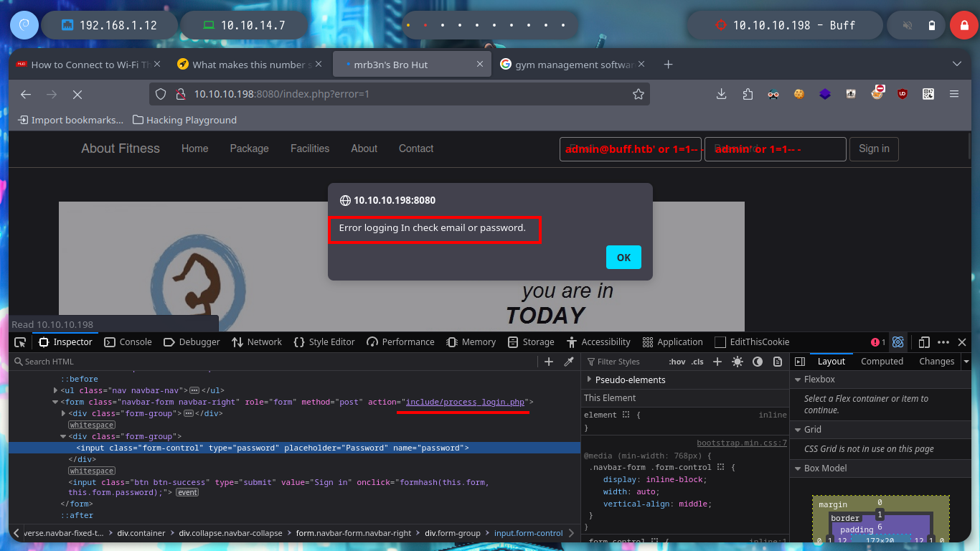This screenshot has height=551, width=980.
Task: Toggle the .cls classes panel
Action: click(697, 362)
